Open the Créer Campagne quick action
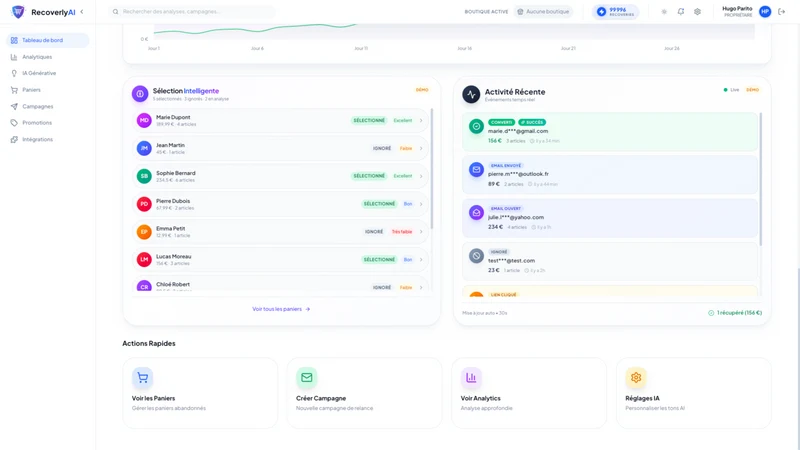This screenshot has height=450, width=800. (x=364, y=393)
